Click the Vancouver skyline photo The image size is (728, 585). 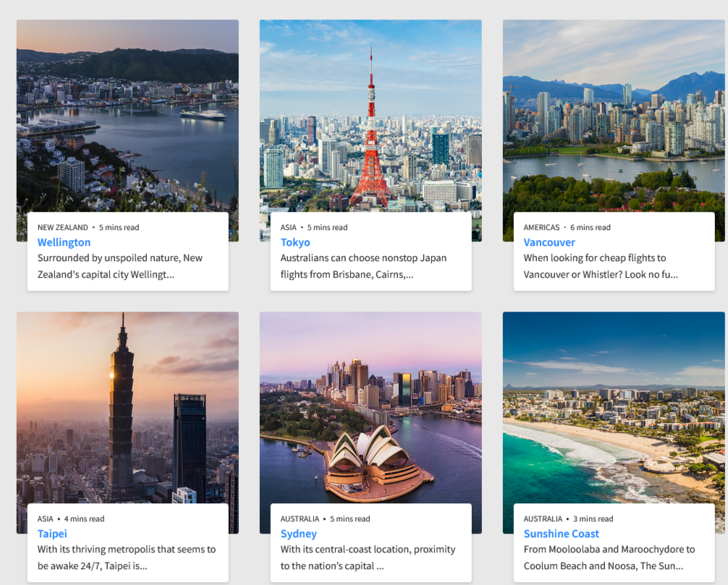click(614, 116)
